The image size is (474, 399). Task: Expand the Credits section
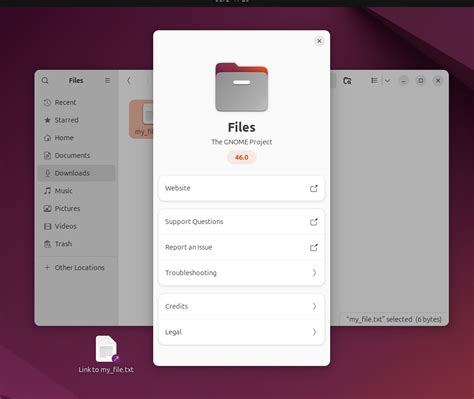(x=241, y=306)
